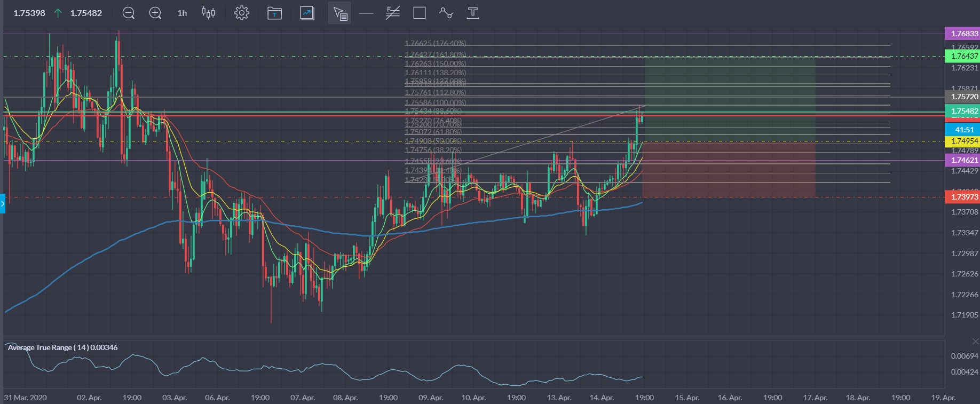Click the 19. Apr. date axis label
This screenshot has width=980, height=404.
click(x=943, y=398)
